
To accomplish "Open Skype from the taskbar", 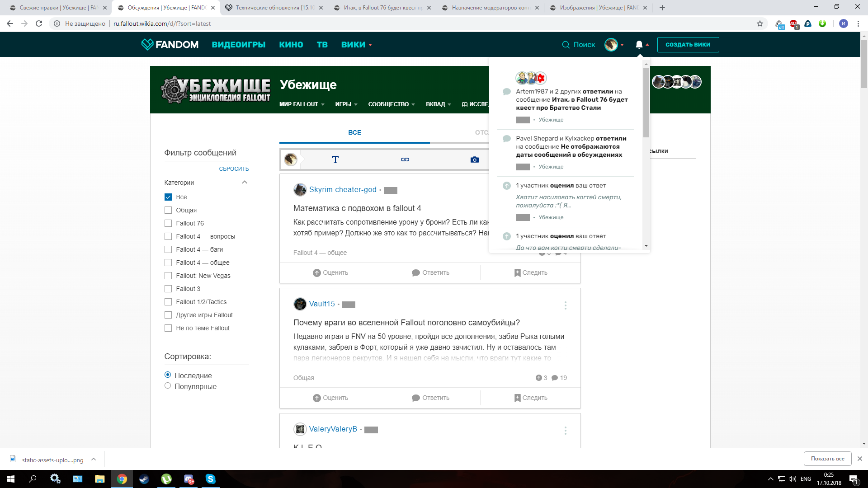I will coord(211,479).
